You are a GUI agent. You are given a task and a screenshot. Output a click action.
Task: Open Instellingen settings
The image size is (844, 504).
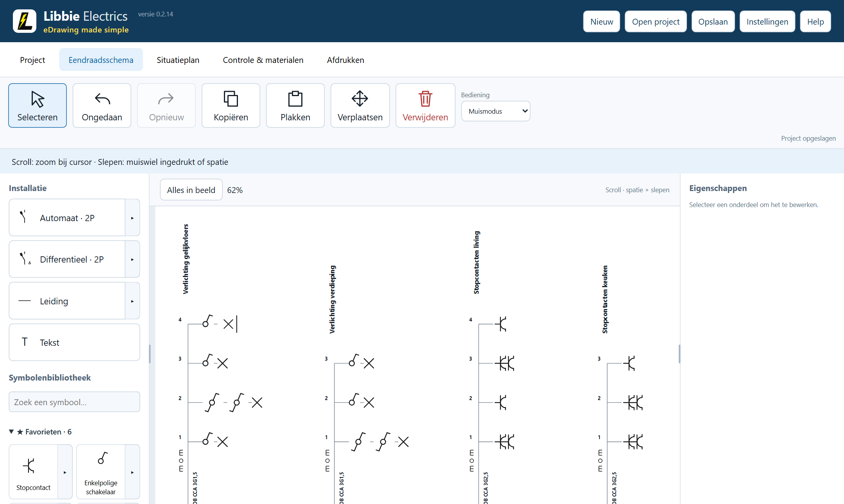(767, 21)
